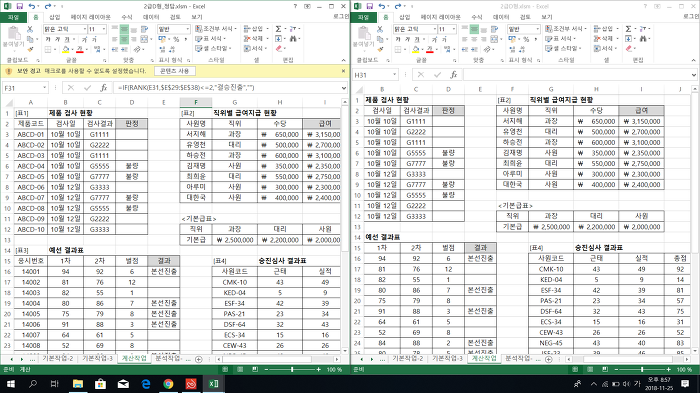Click Sort and Filter icon in right window
700x393 pixels.
tap(643, 29)
